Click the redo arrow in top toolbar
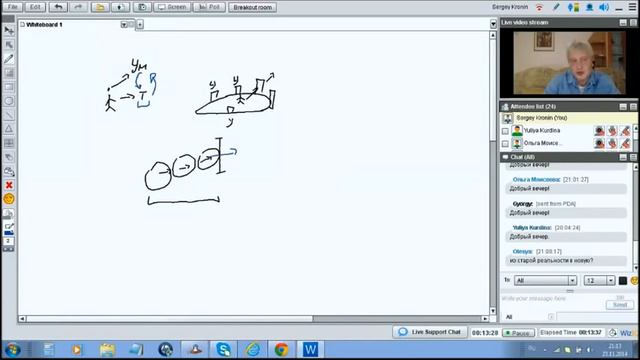640x360 pixels. (x=78, y=7)
